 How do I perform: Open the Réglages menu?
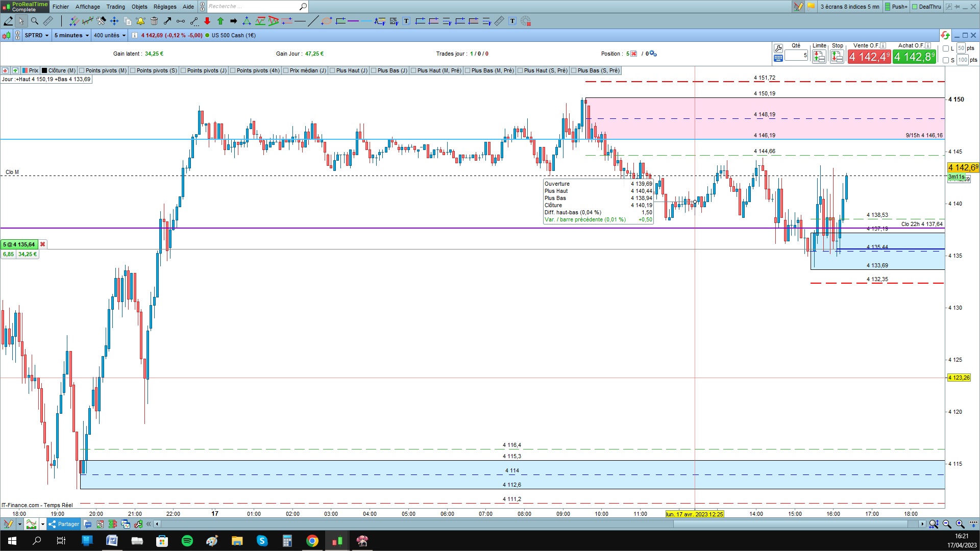(164, 7)
